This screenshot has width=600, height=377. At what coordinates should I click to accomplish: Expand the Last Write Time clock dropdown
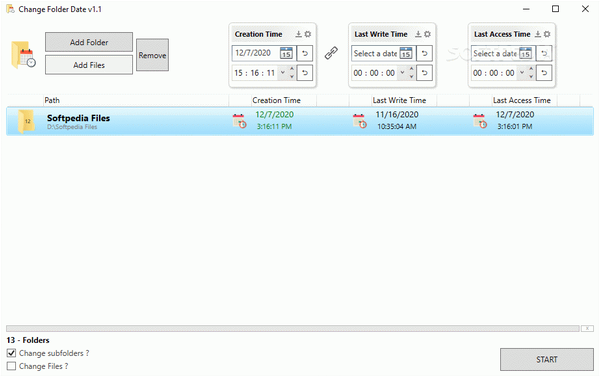coord(402,72)
